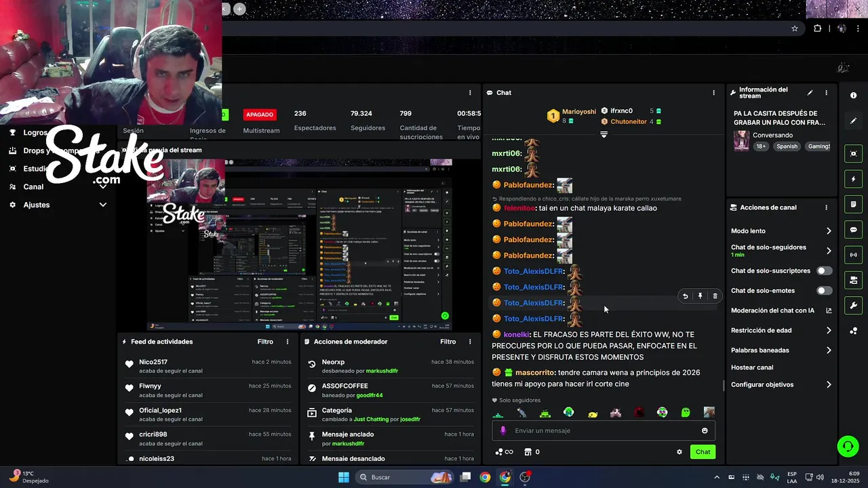Screen dimensions: 868x488
Task: Open Google Chrome from the taskbar
Action: pos(485,477)
